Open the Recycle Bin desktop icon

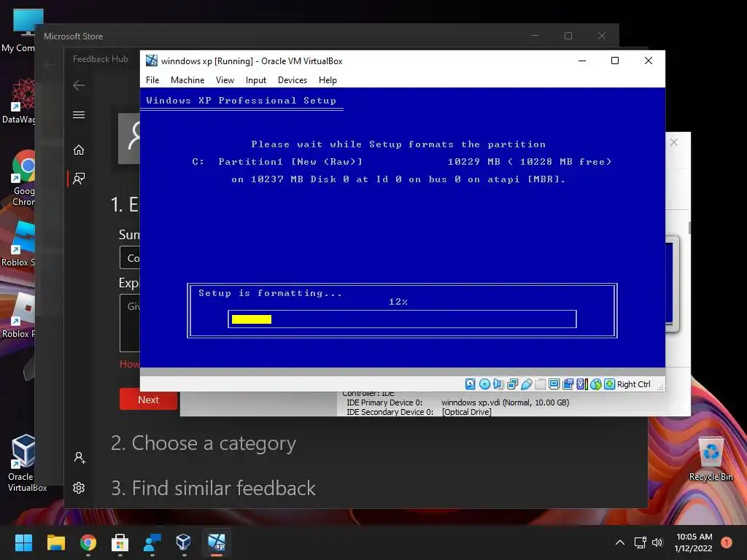tap(711, 459)
